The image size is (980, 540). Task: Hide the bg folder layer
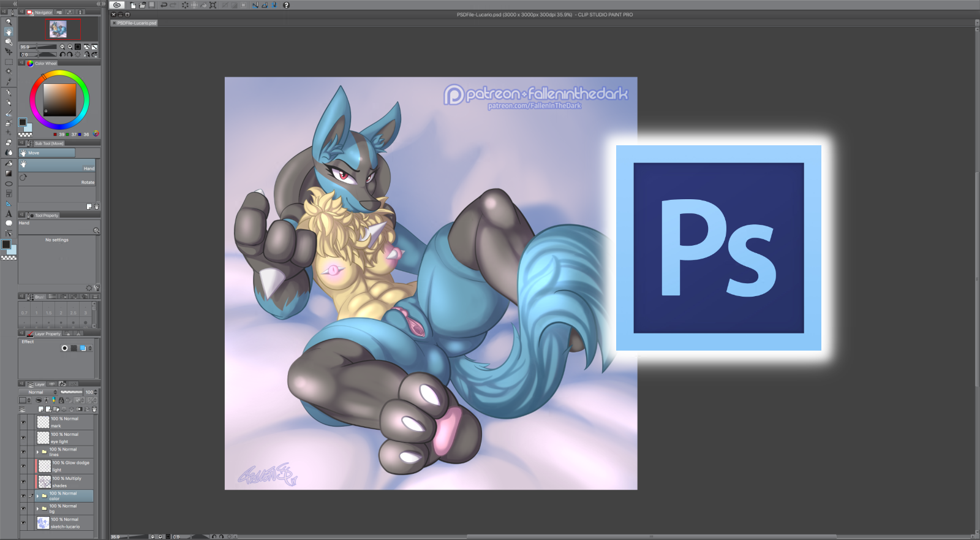23,509
